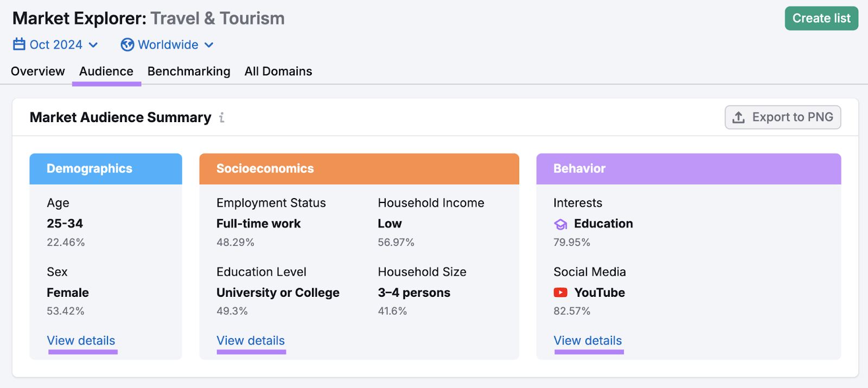Image resolution: width=868 pixels, height=388 pixels.
Task: Open View details under Behavior
Action: point(588,341)
